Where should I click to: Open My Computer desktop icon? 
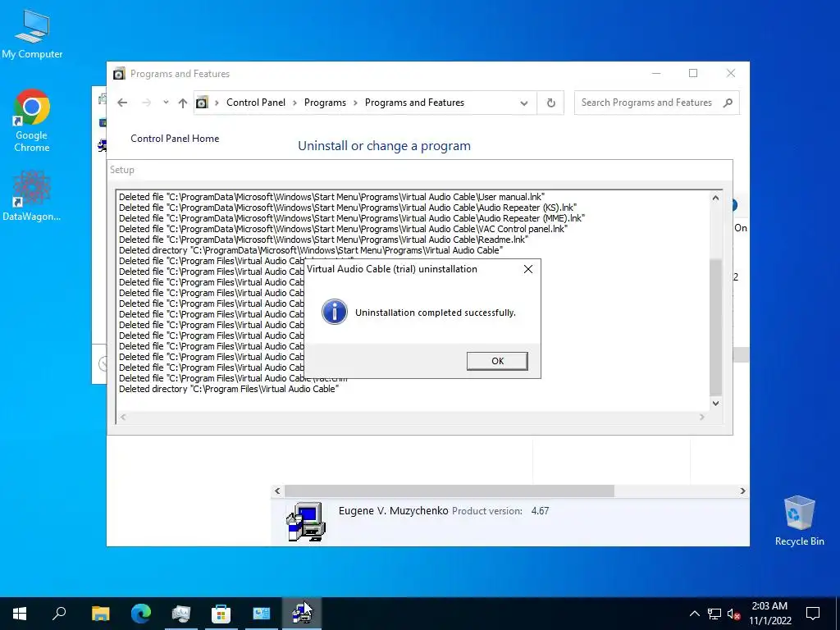pos(32,34)
